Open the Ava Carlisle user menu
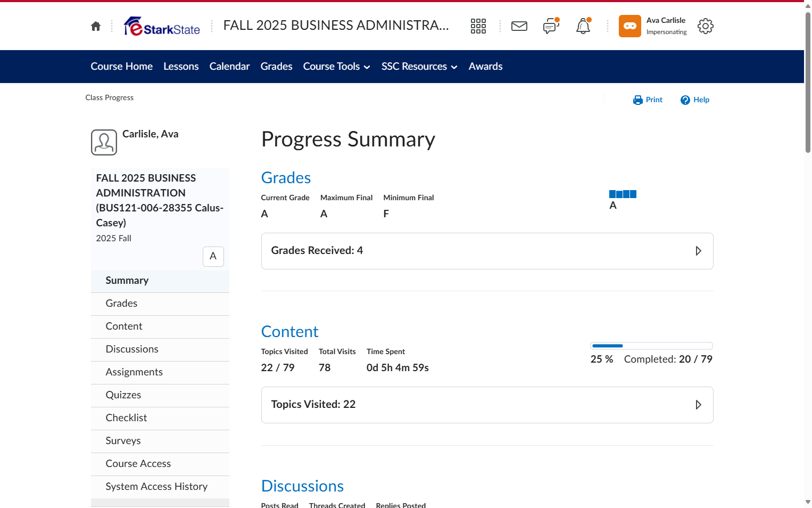 (x=653, y=26)
